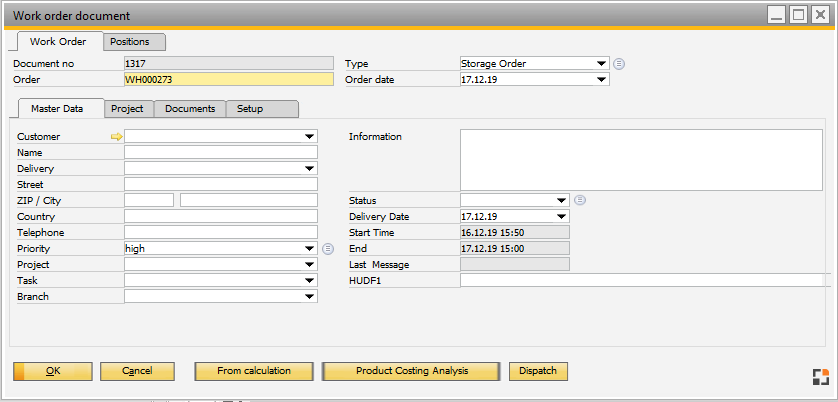838x402 pixels.
Task: Maximize the Work order document window
Action: coord(798,15)
